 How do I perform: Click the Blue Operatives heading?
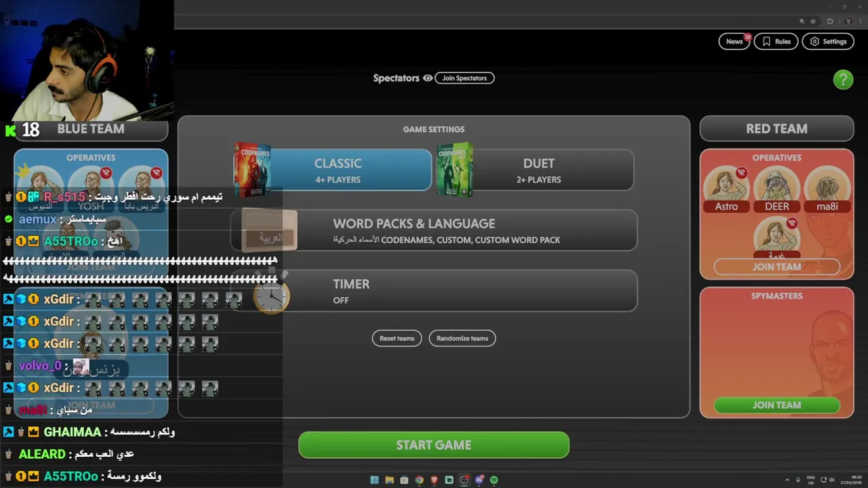(91, 158)
